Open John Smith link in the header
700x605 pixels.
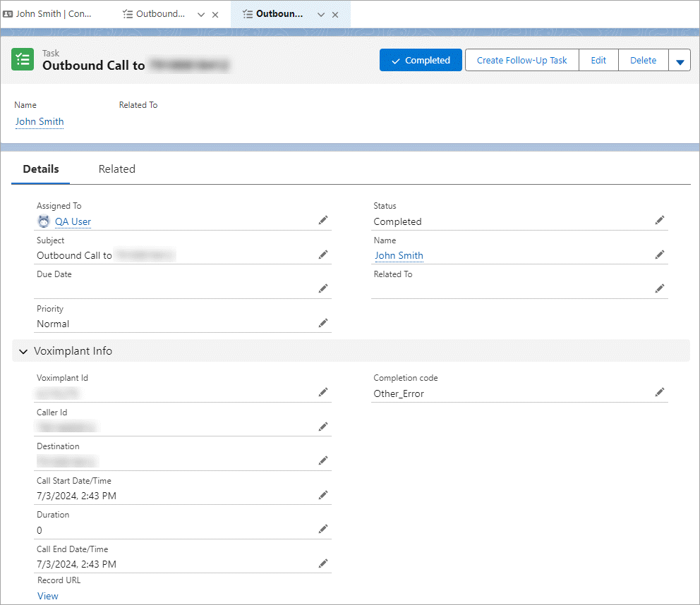tap(40, 121)
